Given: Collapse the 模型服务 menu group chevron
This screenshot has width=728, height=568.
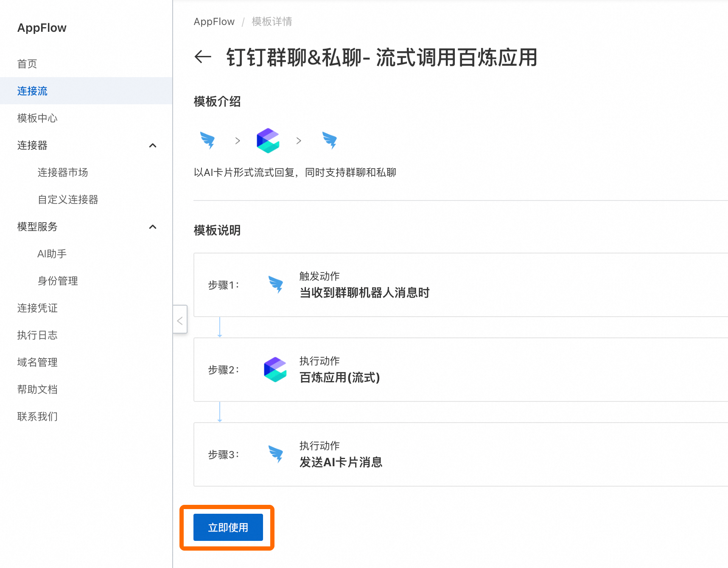Looking at the screenshot, I should tap(153, 227).
